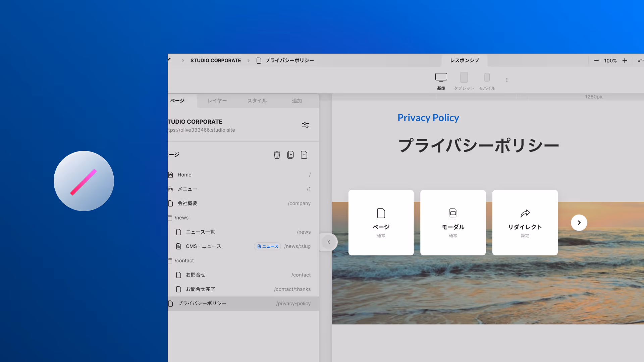
Task: Zoom in with the plus button
Action: [625, 61]
